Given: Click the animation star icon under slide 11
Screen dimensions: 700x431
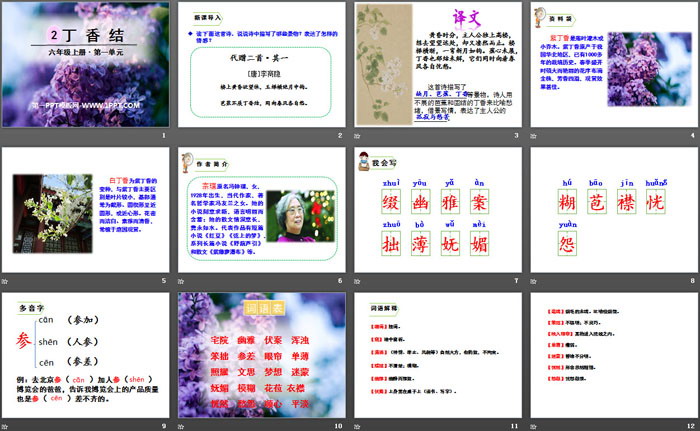Looking at the screenshot, I should pyautogui.click(x=357, y=427).
